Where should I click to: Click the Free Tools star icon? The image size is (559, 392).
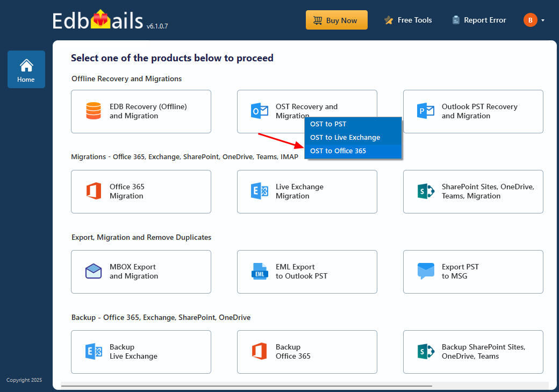point(388,20)
